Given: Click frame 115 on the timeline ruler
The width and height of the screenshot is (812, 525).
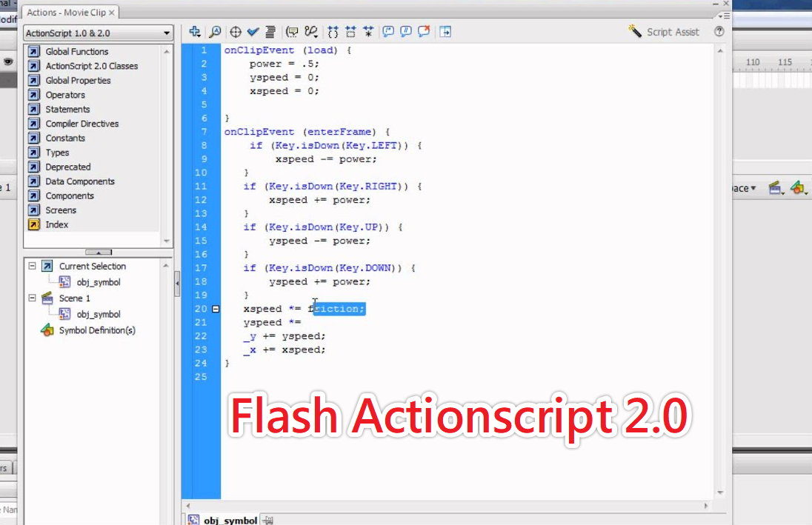Looking at the screenshot, I should click(785, 62).
